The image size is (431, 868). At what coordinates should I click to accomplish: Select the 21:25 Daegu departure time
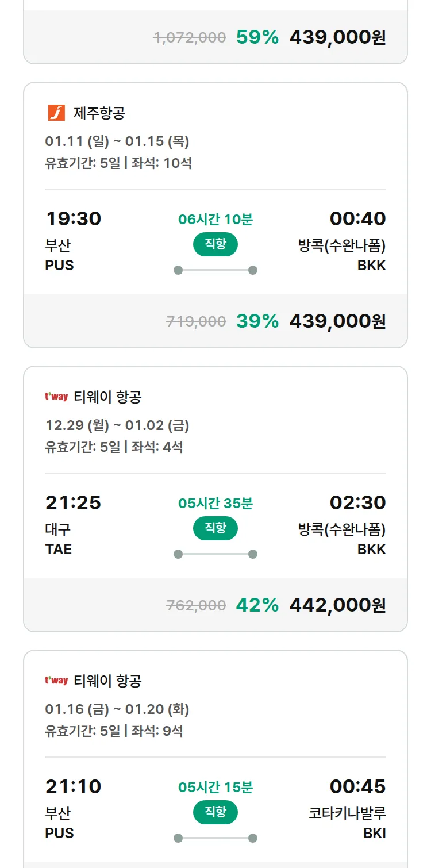coord(73,502)
